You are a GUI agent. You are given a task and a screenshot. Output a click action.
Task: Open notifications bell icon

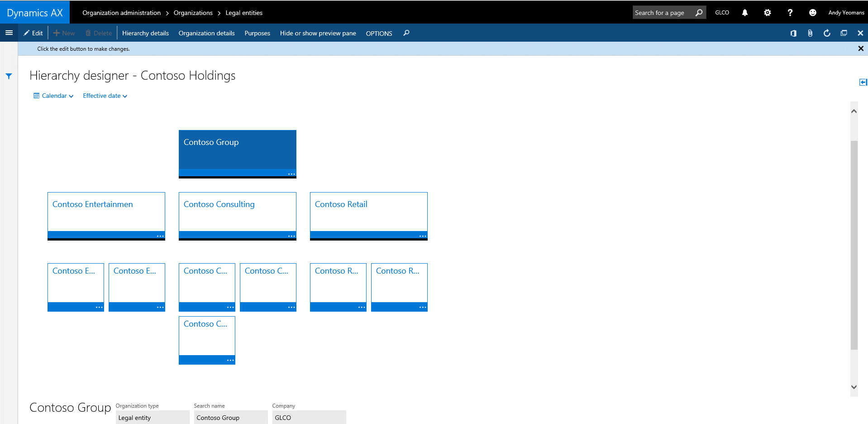[x=744, y=13]
